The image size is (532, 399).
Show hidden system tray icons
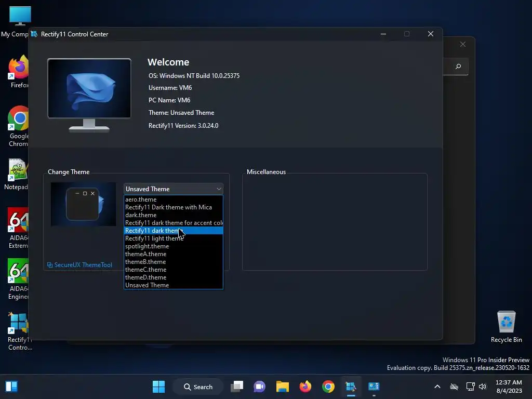tap(437, 387)
